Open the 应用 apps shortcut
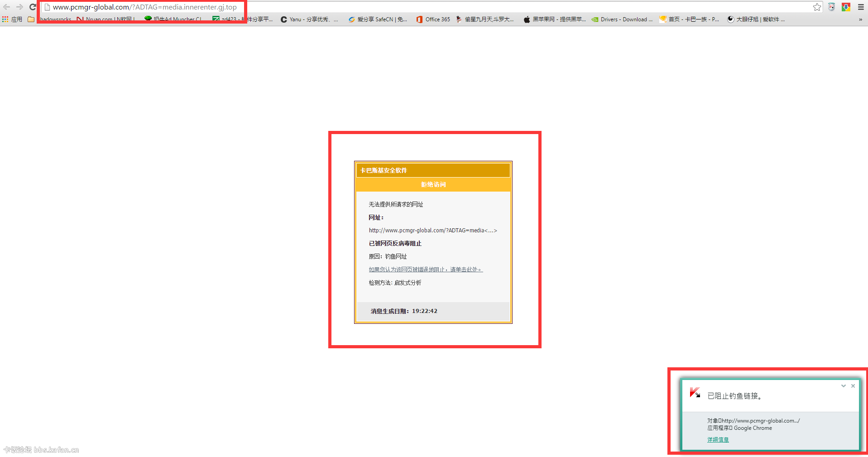 [x=12, y=19]
